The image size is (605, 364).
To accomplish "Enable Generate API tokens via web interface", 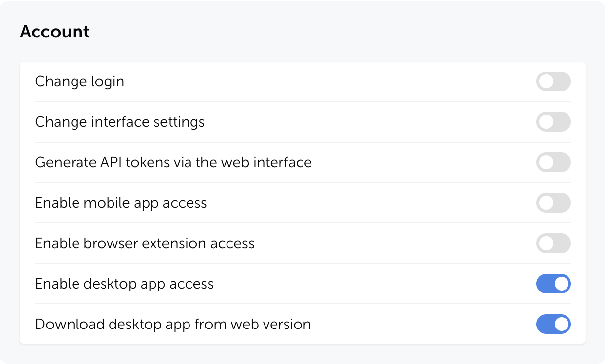I will 553,162.
